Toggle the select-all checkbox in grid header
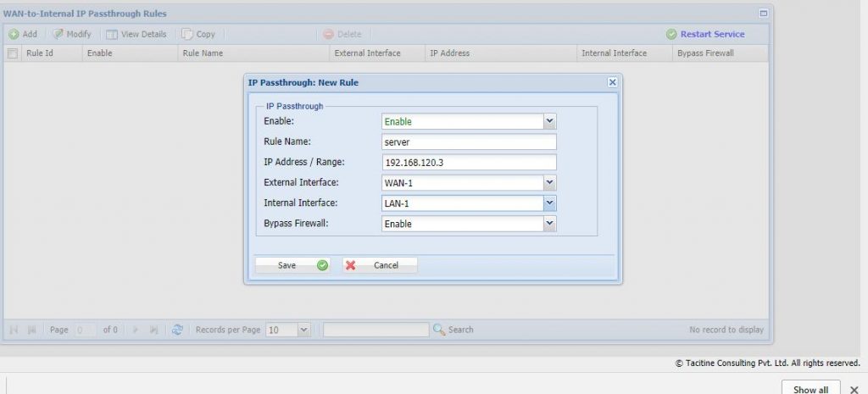This screenshot has width=868, height=394. point(12,53)
